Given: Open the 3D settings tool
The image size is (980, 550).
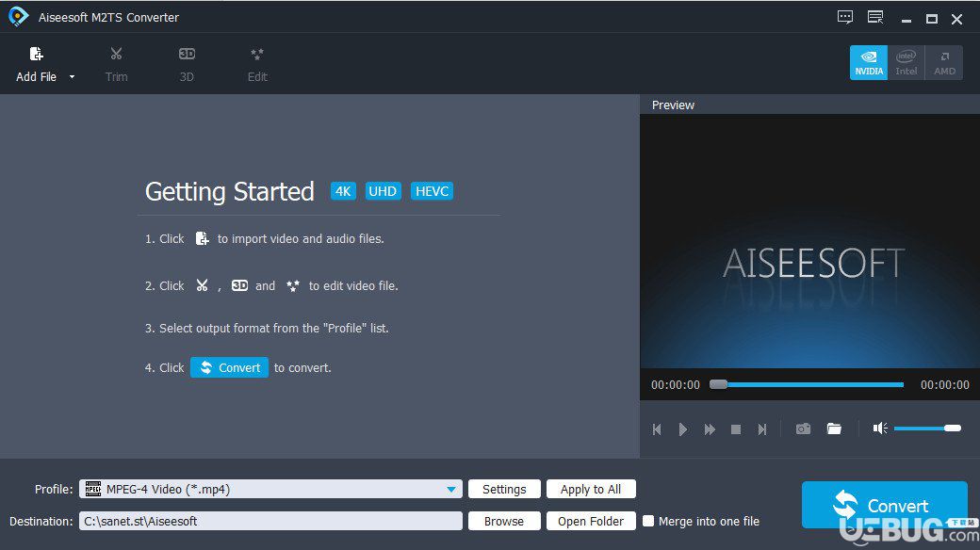Looking at the screenshot, I should (x=187, y=64).
